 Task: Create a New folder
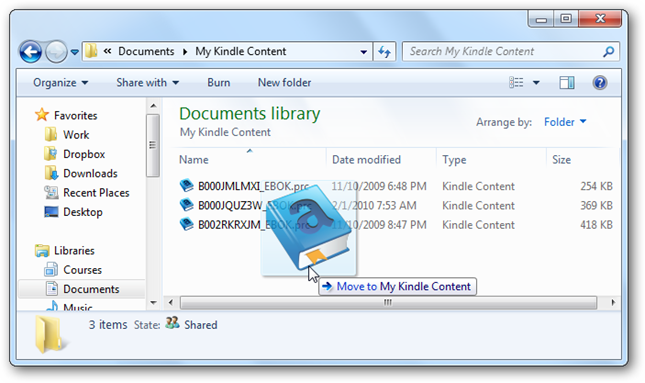click(284, 83)
